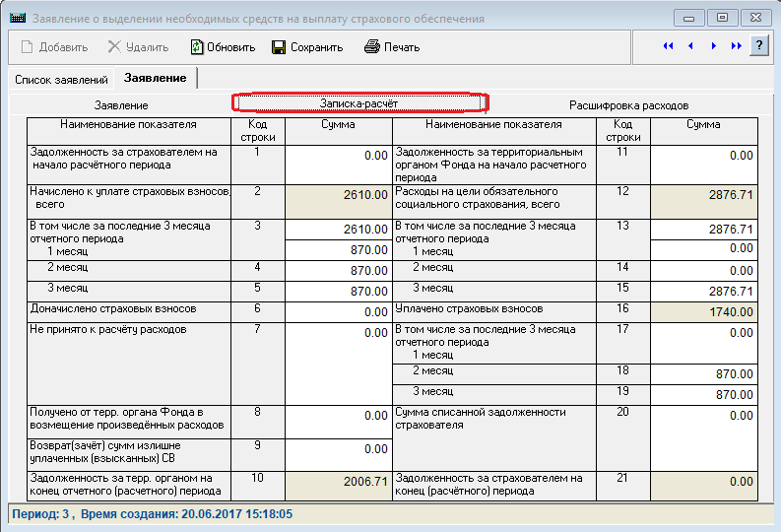The width and height of the screenshot is (781, 532).
Task: Open the Записка-расчёт sub-tab
Action: coord(359,103)
